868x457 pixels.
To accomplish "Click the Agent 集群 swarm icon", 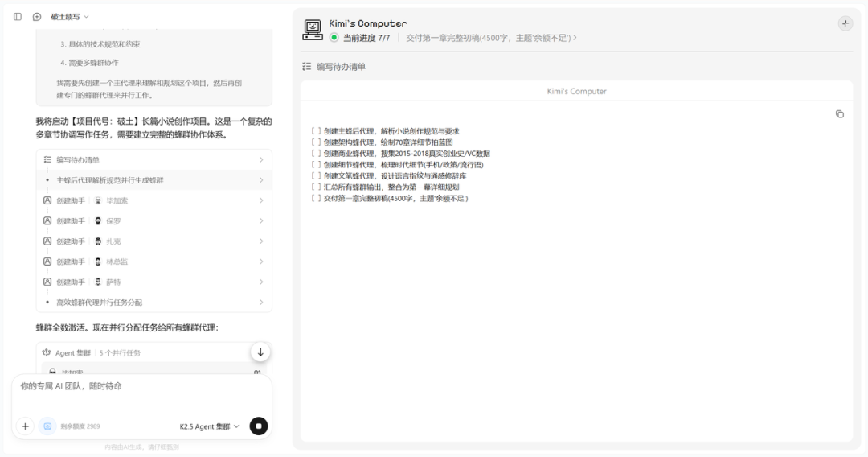I will 47,352.
